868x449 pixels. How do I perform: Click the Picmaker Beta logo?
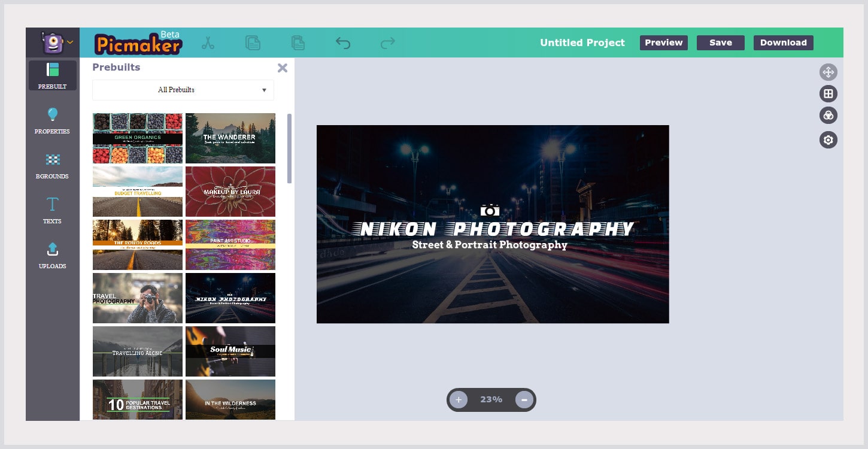tap(138, 43)
